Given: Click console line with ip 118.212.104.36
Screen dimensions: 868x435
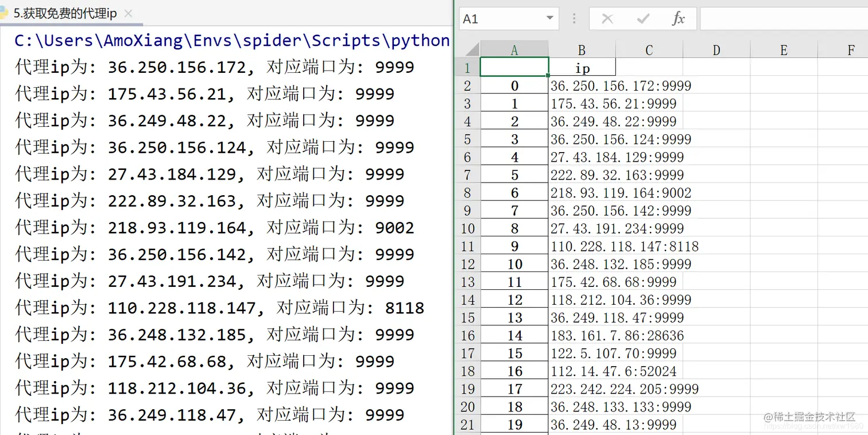Looking at the screenshot, I should [x=214, y=388].
